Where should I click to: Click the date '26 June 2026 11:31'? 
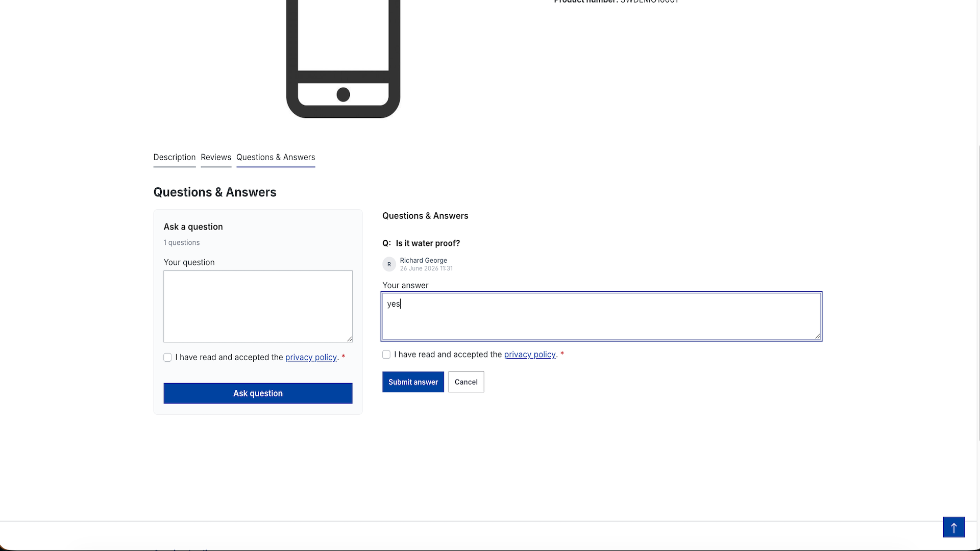426,268
